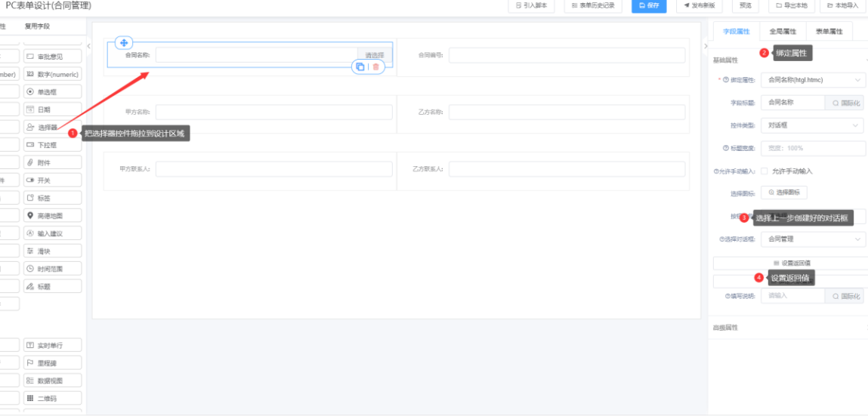The height and width of the screenshot is (416, 868).
Task: Open the 控件类型 dropdown showing 对话框
Action: pos(813,125)
